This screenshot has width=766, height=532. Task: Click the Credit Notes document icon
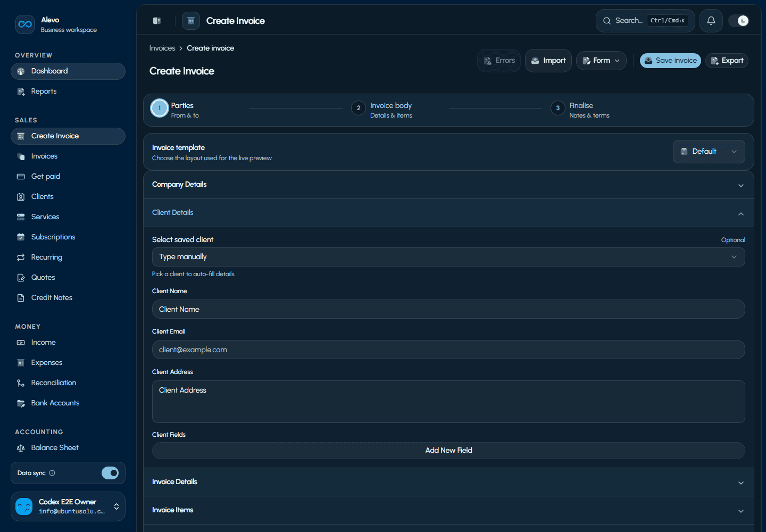point(21,298)
